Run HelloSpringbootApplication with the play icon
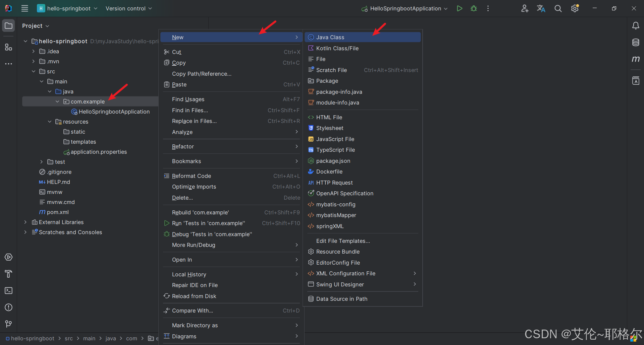Viewport: 644px width, 345px height. pos(460,8)
